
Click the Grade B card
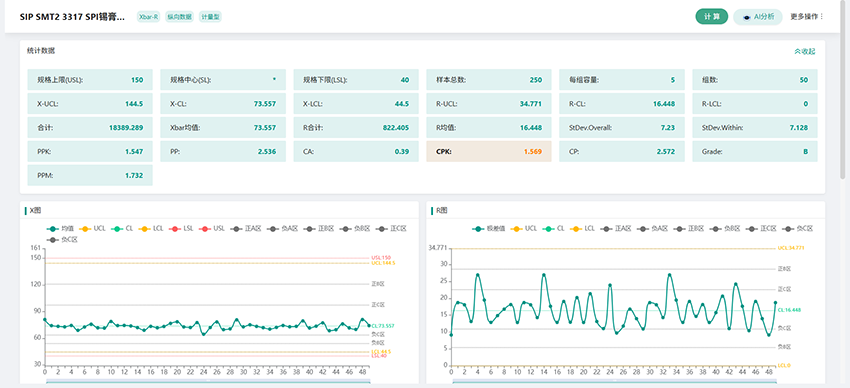755,152
